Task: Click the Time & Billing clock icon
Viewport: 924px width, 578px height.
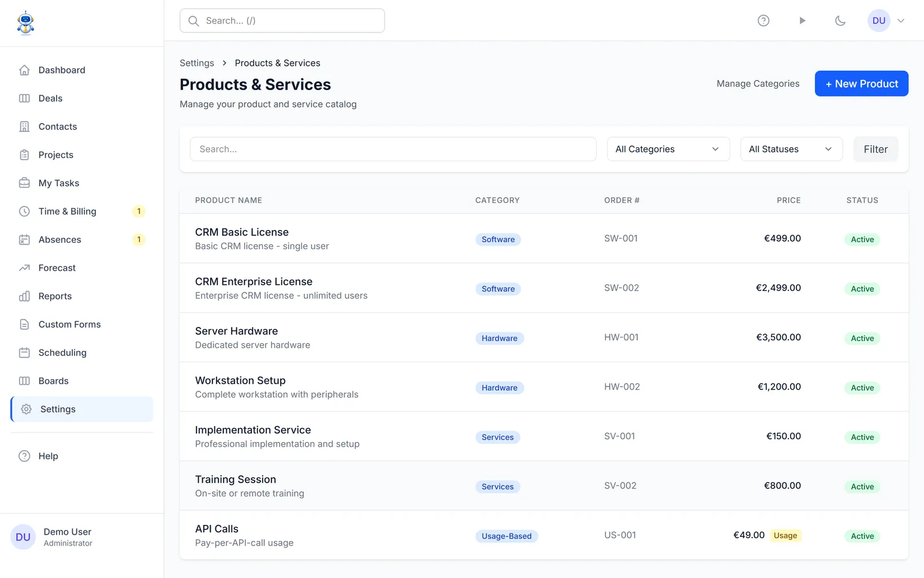Action: (x=24, y=212)
